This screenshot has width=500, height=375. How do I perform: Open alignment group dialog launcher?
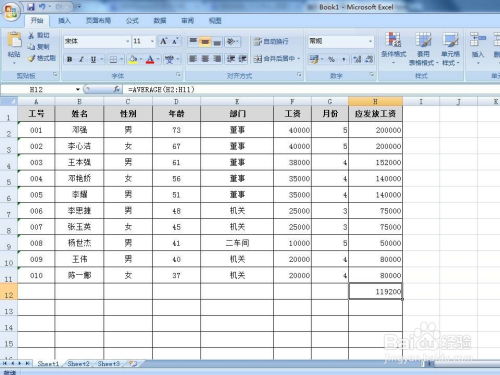pyautogui.click(x=300, y=75)
